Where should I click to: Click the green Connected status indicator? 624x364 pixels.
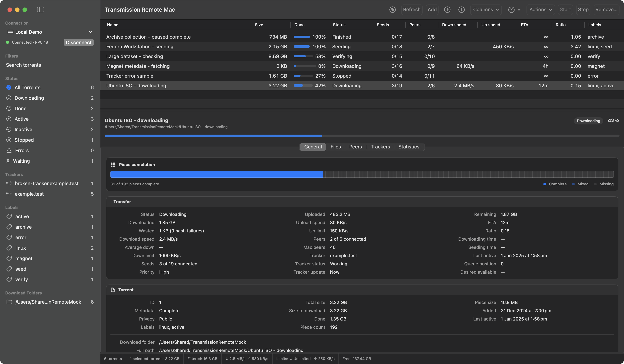(7, 42)
